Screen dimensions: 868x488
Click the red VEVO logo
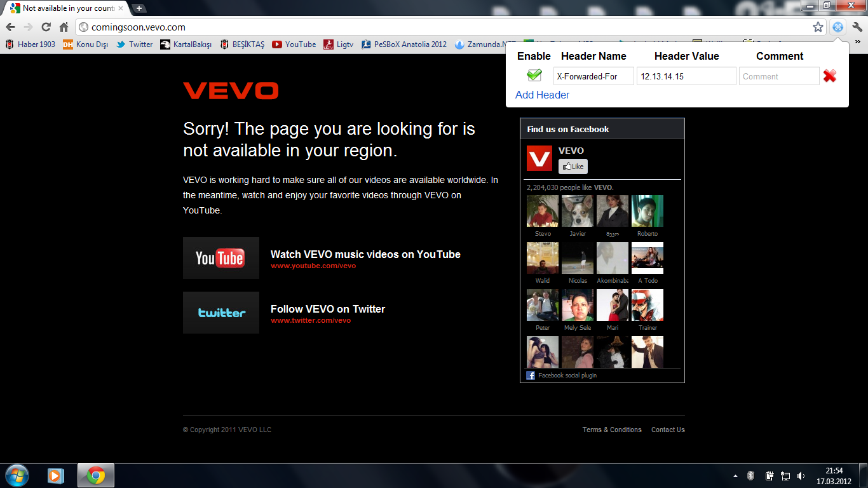point(231,90)
